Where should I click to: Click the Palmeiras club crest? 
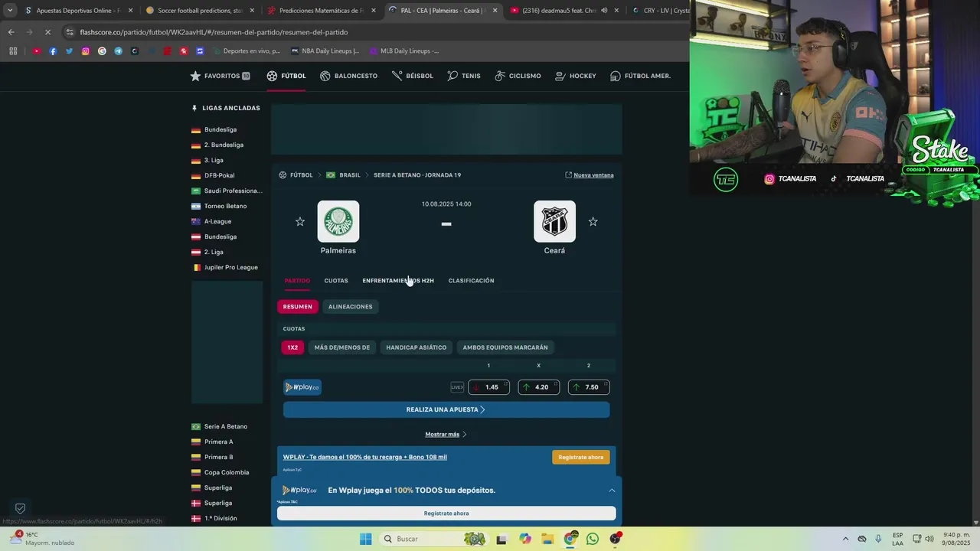(x=338, y=221)
